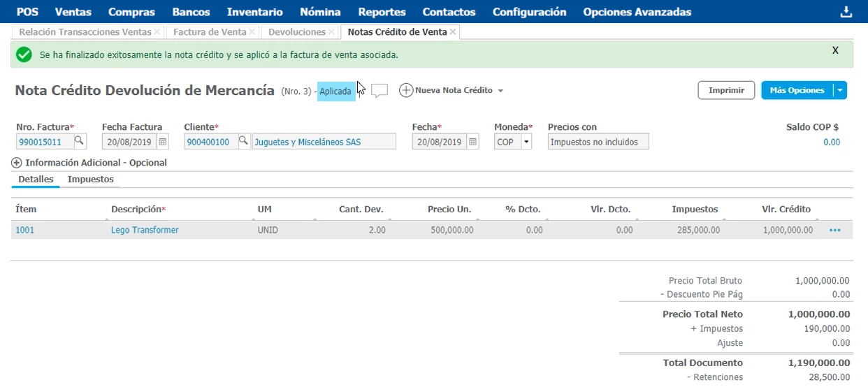
Task: Click the invoice number search magnifier
Action: click(80, 141)
